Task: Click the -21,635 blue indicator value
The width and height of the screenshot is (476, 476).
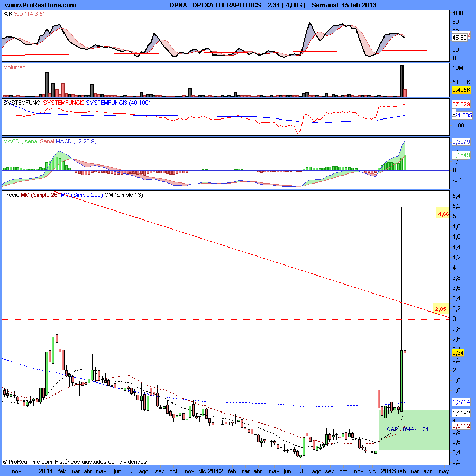Action: (x=463, y=115)
